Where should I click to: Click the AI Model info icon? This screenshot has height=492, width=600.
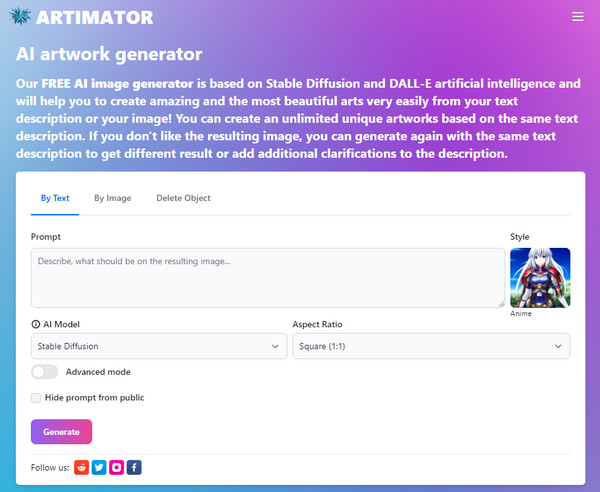point(35,324)
